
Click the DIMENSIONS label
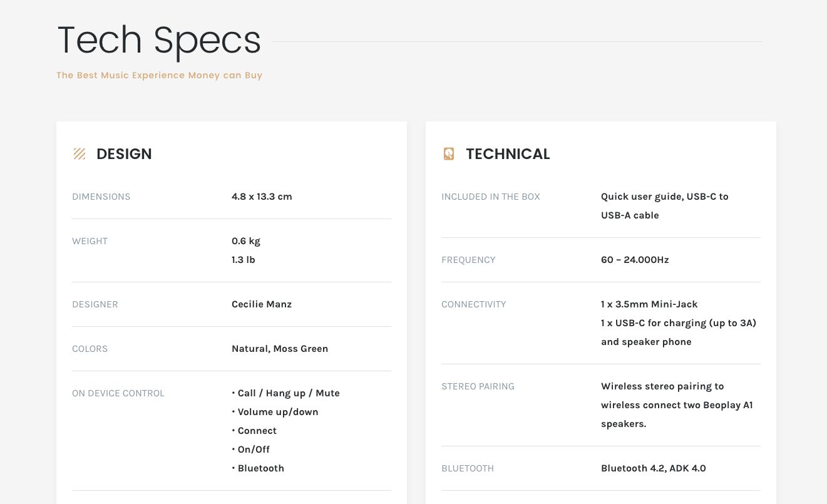[101, 197]
